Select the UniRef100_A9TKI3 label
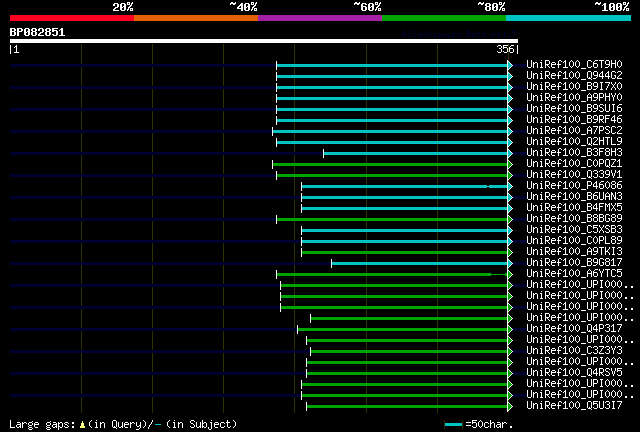 (x=574, y=252)
